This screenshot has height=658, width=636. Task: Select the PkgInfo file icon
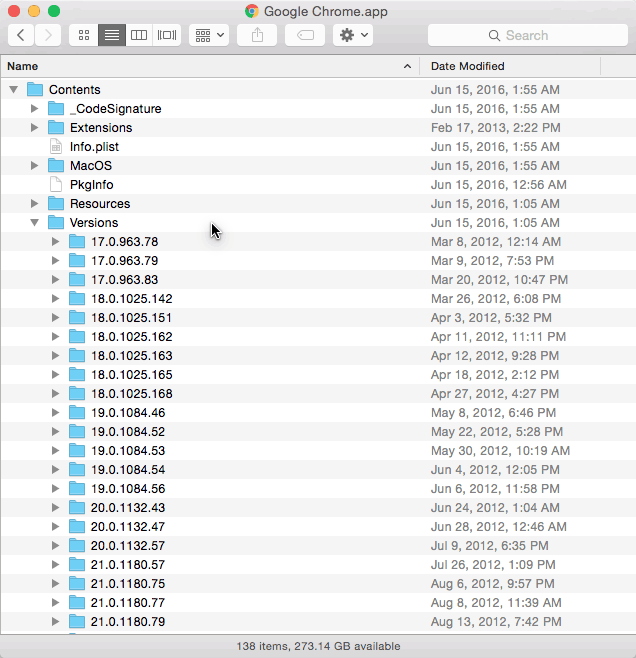[x=56, y=184]
